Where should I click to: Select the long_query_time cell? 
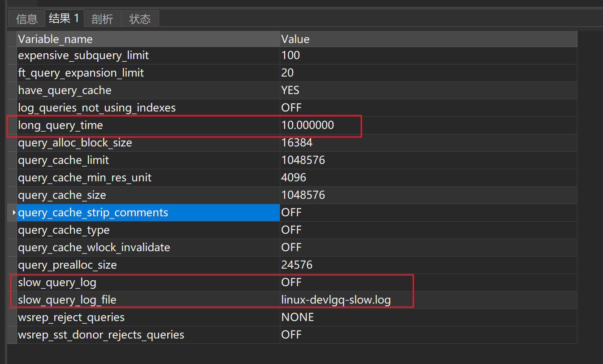coord(148,125)
